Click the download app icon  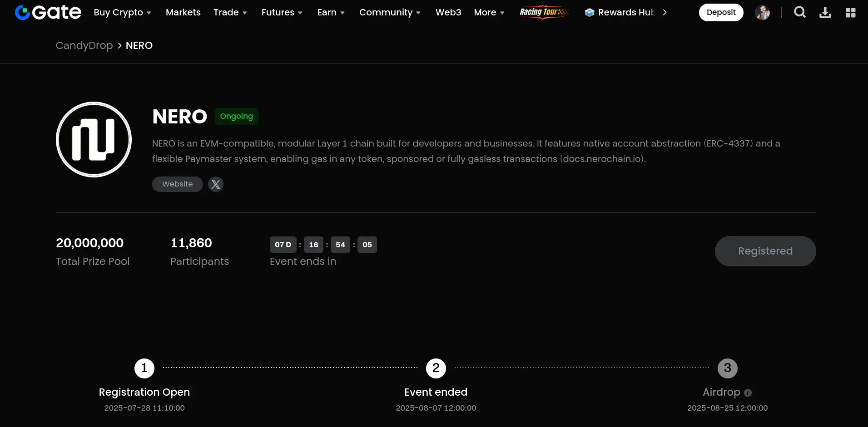825,12
